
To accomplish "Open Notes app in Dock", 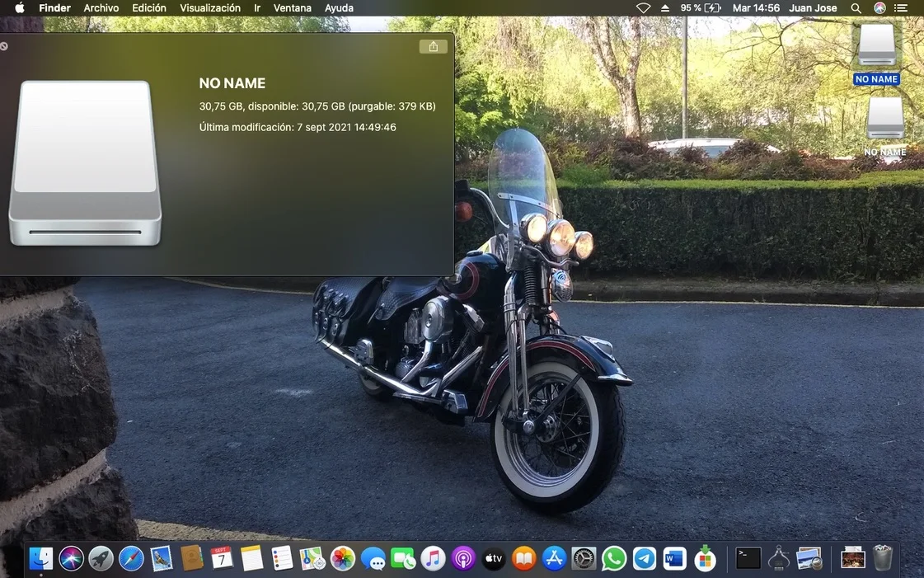I will (x=251, y=558).
